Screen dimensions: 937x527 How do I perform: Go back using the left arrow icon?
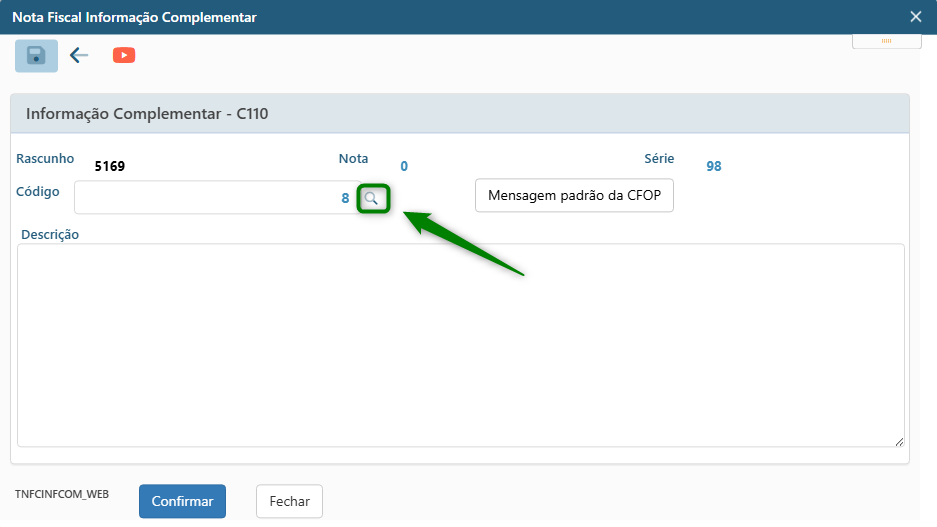(x=80, y=56)
